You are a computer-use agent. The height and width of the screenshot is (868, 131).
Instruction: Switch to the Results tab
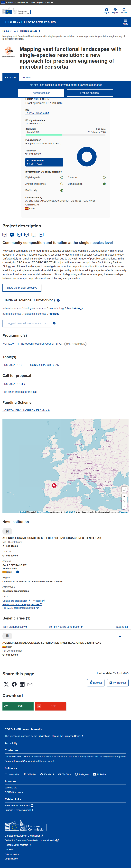tap(27, 77)
